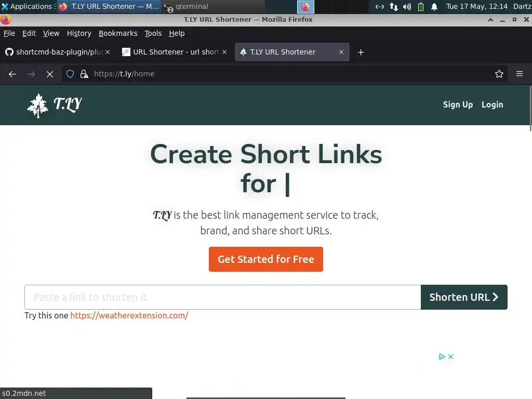Open the View menu
532x399 pixels.
(x=51, y=33)
